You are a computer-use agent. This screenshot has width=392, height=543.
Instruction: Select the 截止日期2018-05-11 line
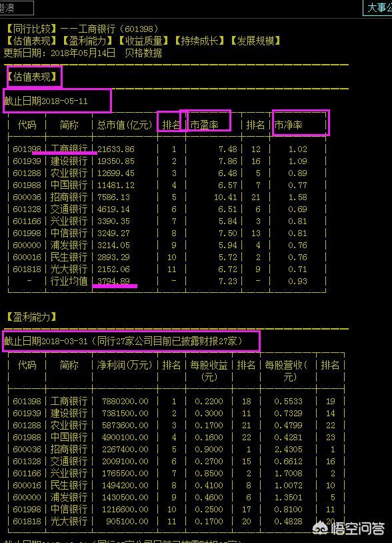[x=46, y=101]
